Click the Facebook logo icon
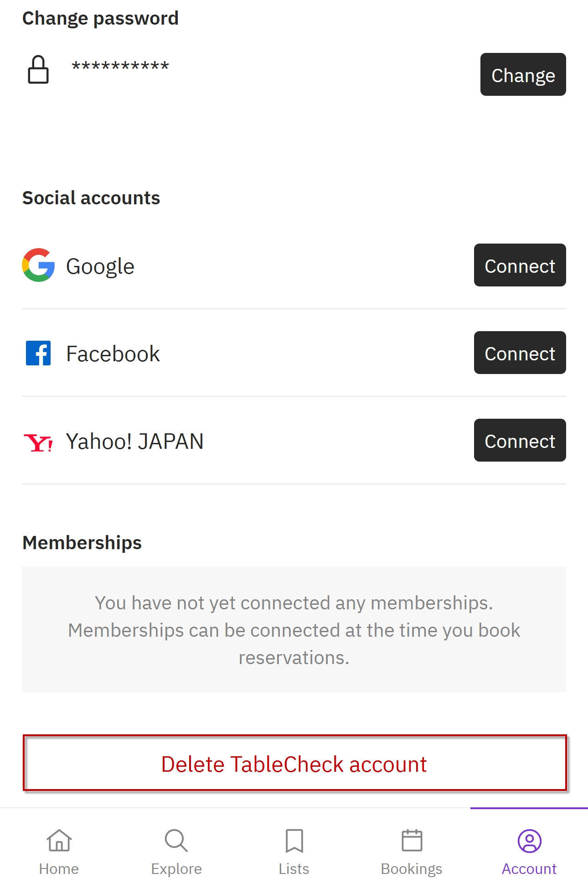 coord(38,353)
